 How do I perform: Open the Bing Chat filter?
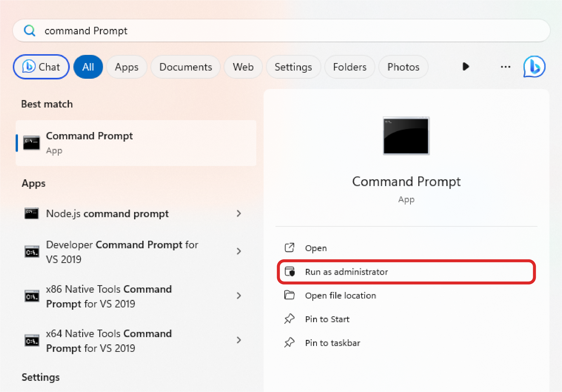[x=41, y=67]
